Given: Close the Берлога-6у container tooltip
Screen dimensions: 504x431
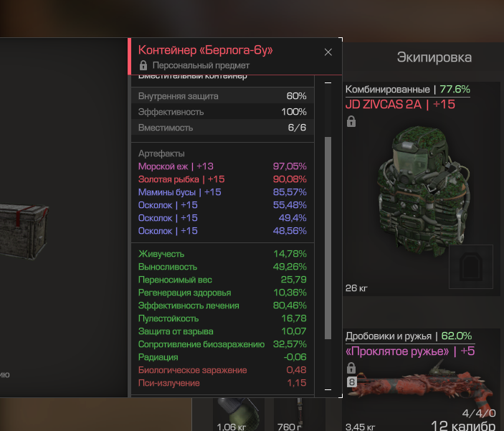Looking at the screenshot, I should [x=328, y=52].
